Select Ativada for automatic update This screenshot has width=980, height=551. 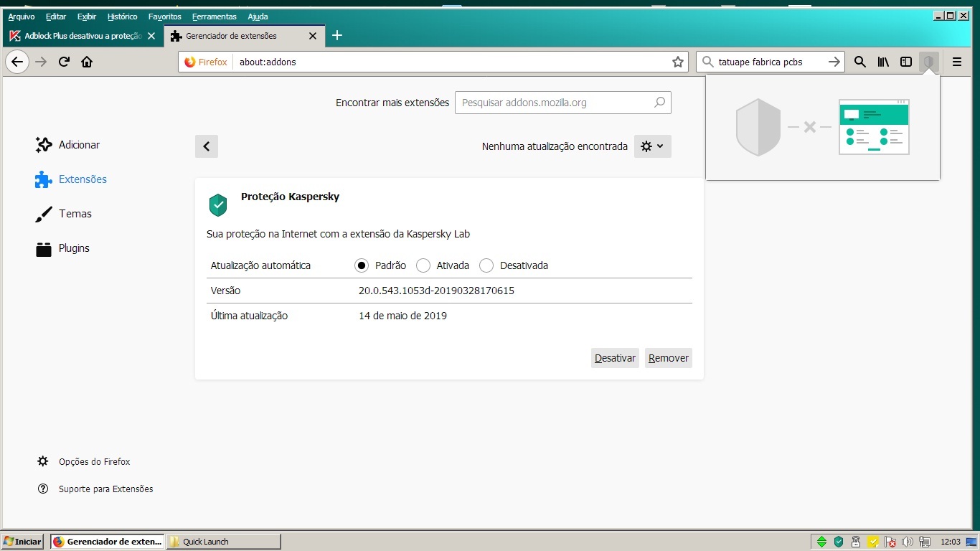point(423,265)
